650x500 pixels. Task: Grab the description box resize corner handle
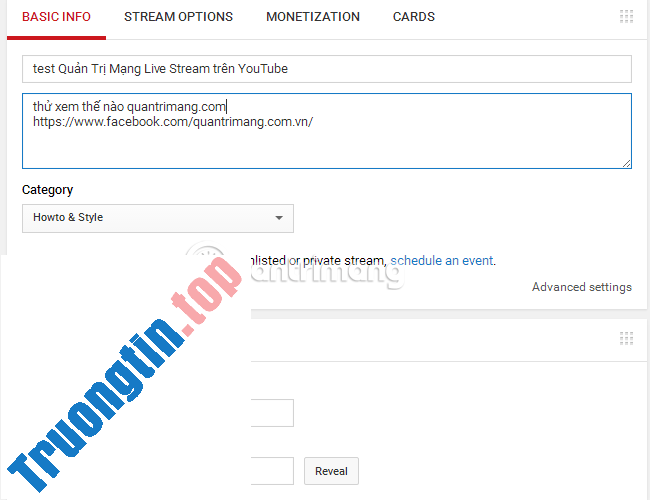click(x=626, y=163)
